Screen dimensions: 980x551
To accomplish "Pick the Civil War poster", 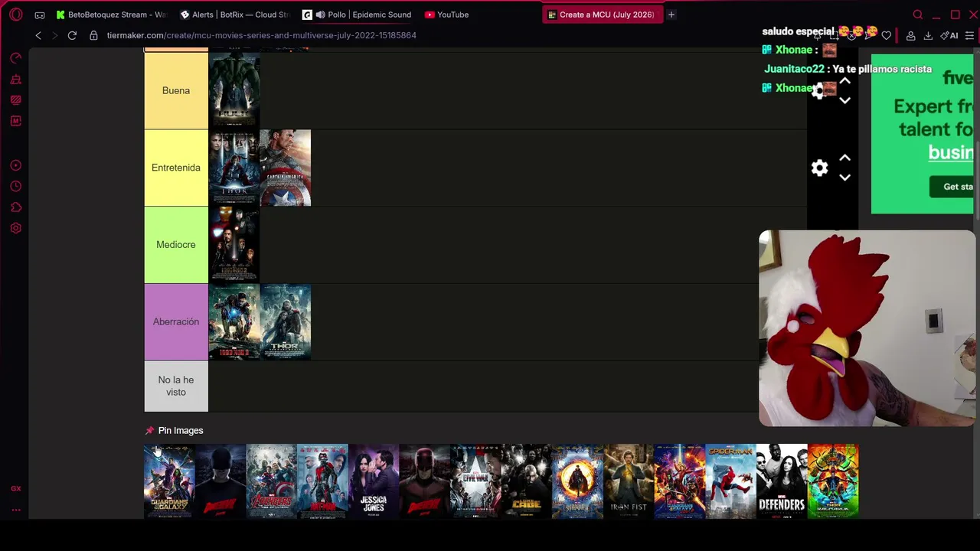I will point(475,481).
